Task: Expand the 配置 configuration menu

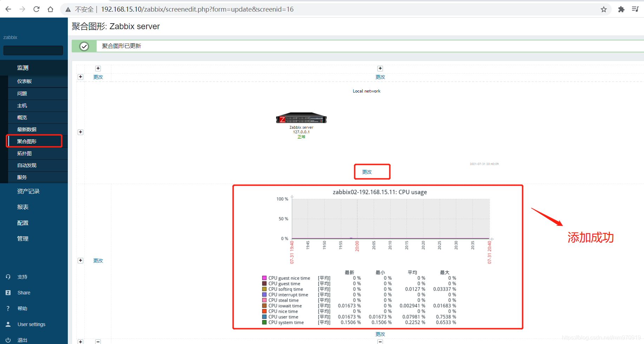Action: [x=23, y=223]
